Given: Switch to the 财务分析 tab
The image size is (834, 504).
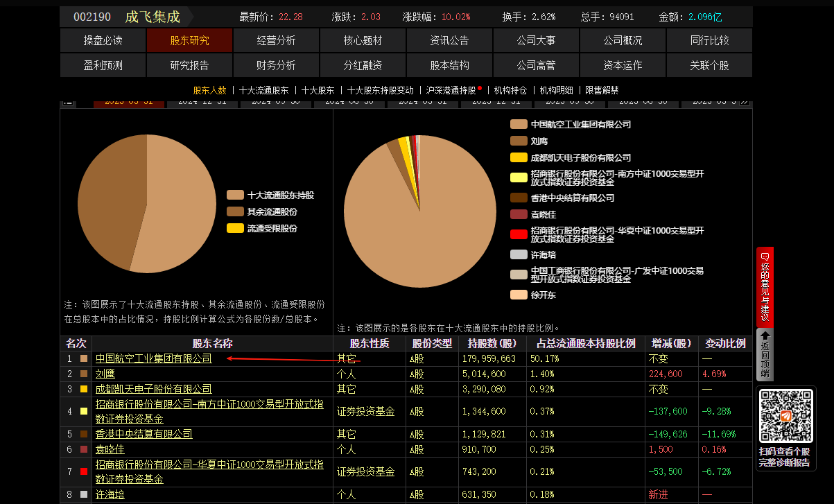Looking at the screenshot, I should pyautogui.click(x=276, y=65).
